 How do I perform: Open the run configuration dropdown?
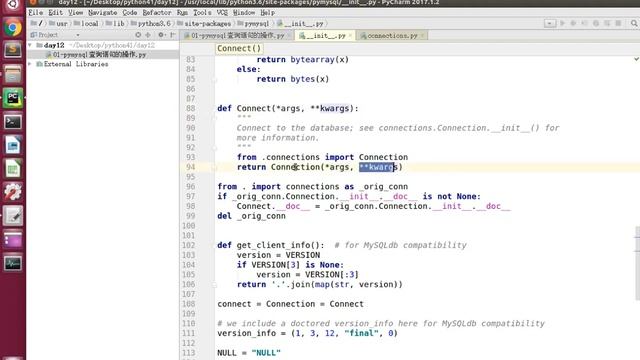coord(550,23)
